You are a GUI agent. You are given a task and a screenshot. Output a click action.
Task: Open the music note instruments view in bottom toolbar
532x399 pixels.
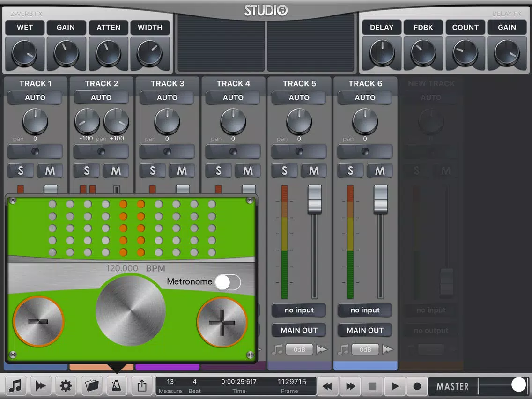pos(15,386)
